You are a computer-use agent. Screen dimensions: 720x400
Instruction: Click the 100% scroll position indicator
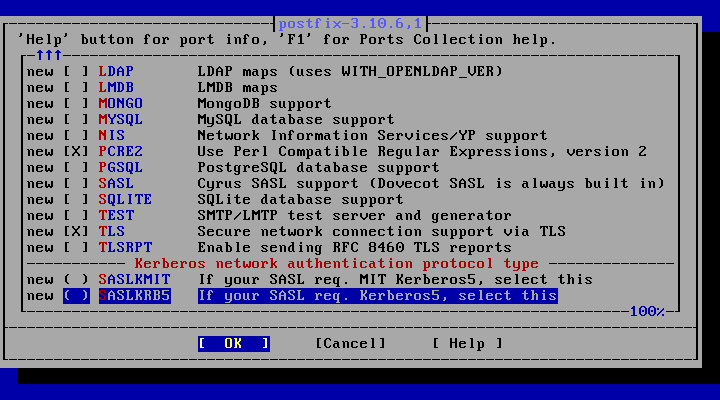tap(647, 312)
